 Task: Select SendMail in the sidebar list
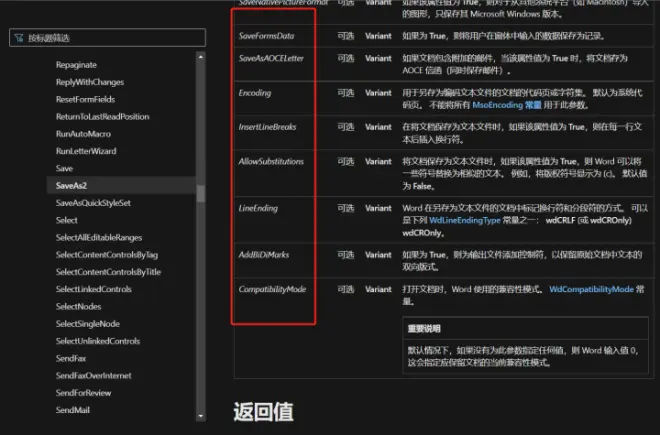pos(72,410)
